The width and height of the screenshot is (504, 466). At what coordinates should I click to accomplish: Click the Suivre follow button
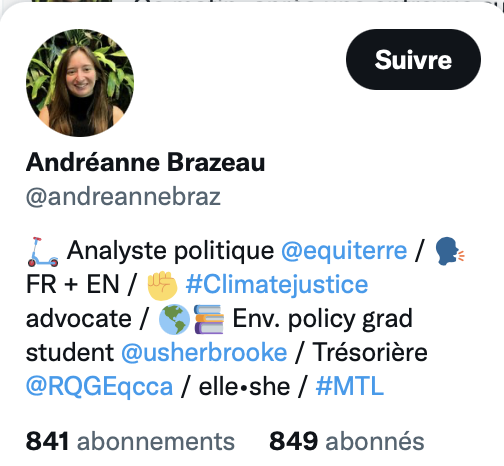(x=413, y=60)
